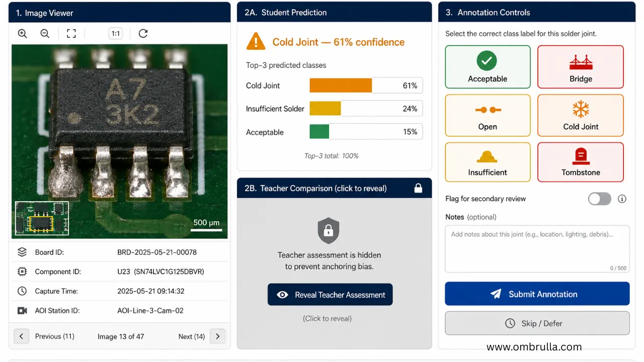The height and width of the screenshot is (362, 644).
Task: Click the AOI Station camera icon
Action: tap(22, 311)
